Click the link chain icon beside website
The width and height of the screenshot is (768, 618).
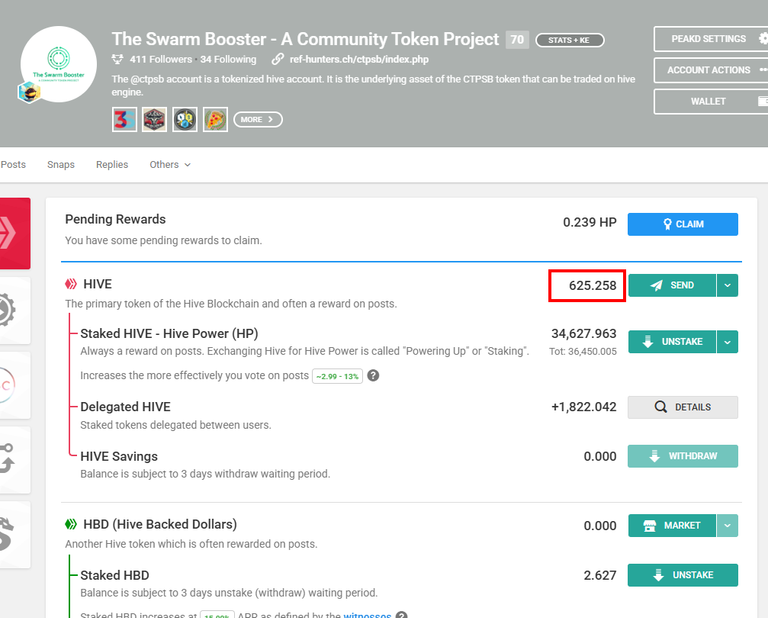pyautogui.click(x=278, y=59)
